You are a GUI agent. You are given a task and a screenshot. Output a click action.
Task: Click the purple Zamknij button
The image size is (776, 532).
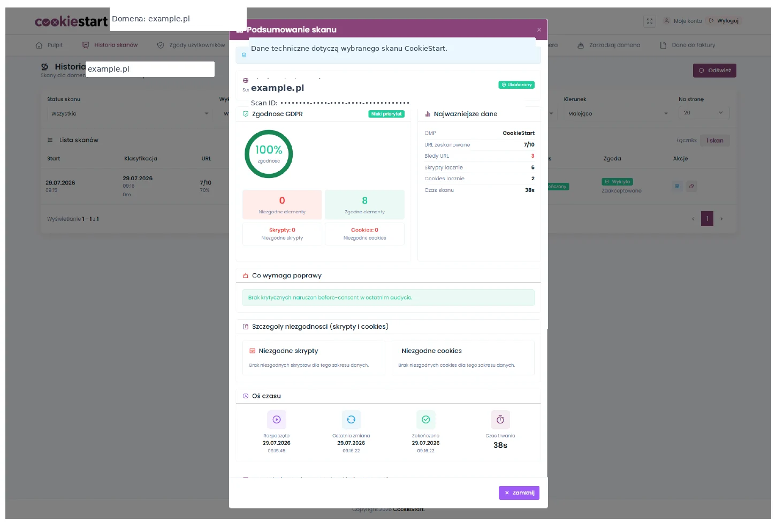(519, 493)
